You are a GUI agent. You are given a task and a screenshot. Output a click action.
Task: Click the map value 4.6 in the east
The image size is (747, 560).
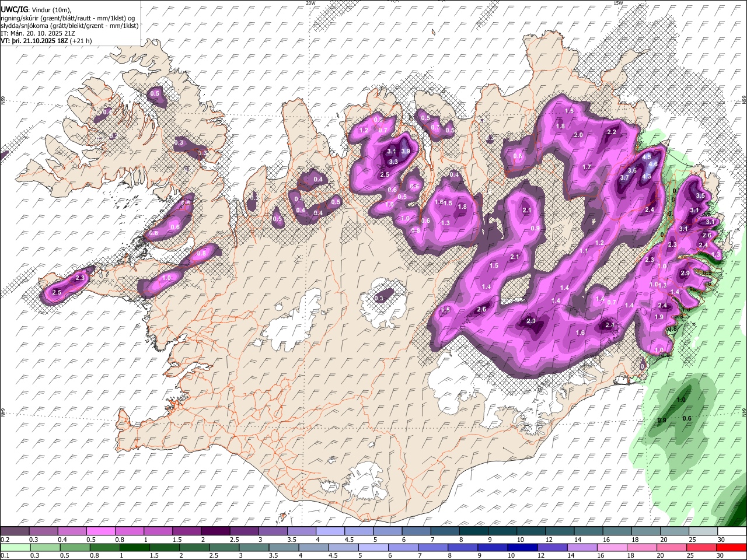pyautogui.click(x=653, y=164)
